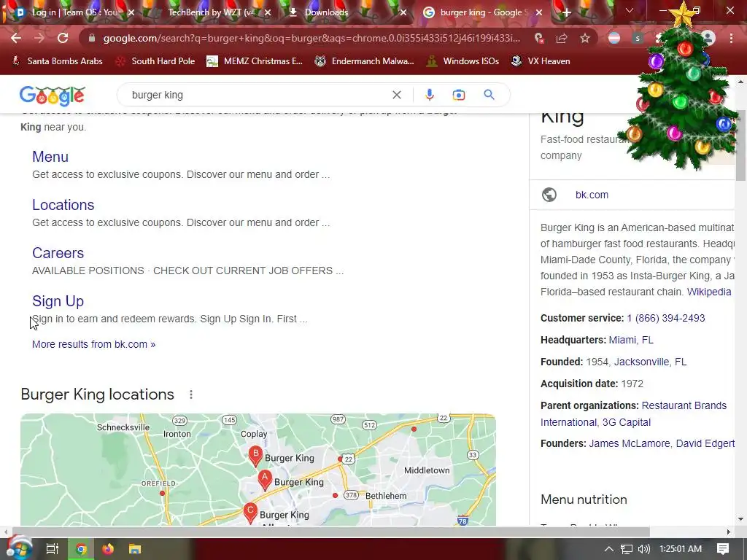Open Task View on the taskbar
The height and width of the screenshot is (560, 747).
[53, 549]
